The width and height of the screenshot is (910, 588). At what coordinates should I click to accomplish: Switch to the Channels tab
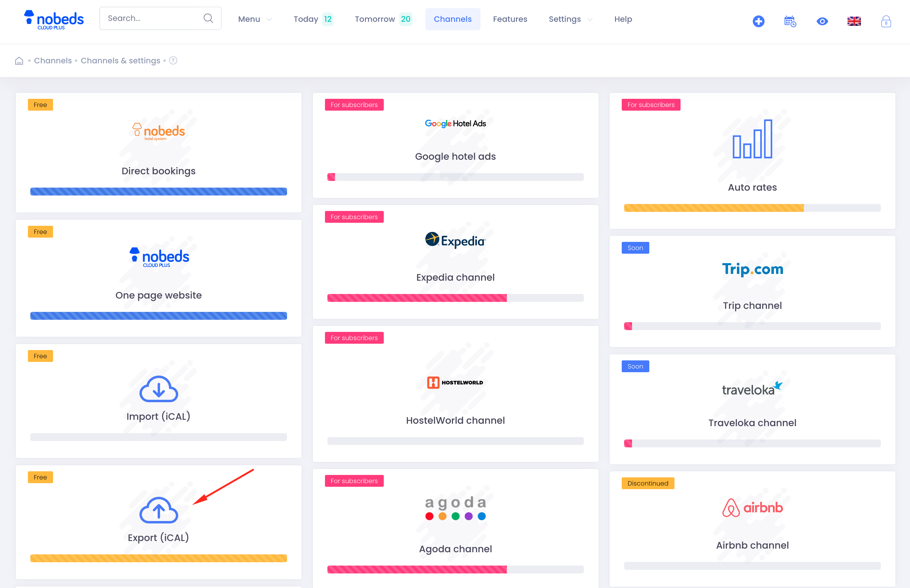click(x=452, y=19)
